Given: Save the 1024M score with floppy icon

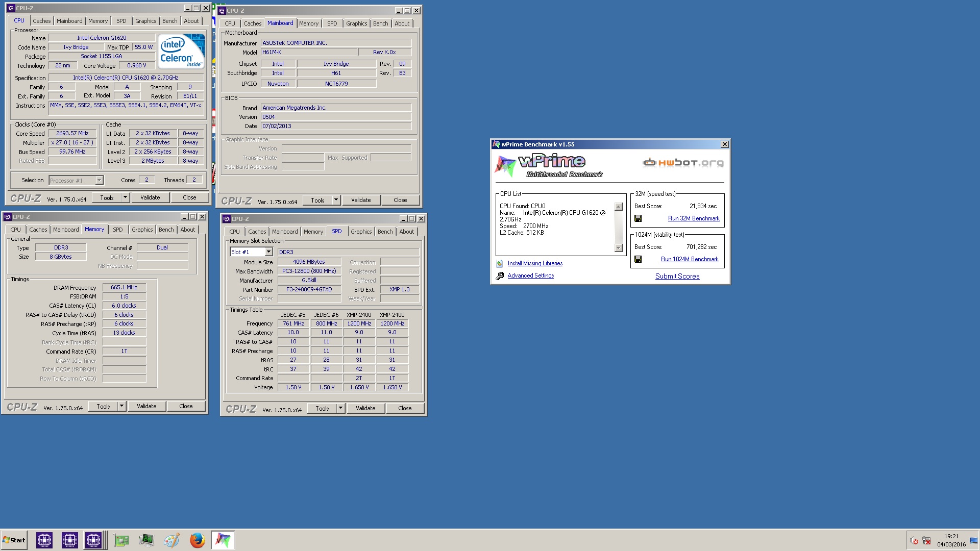Looking at the screenshot, I should coord(638,259).
